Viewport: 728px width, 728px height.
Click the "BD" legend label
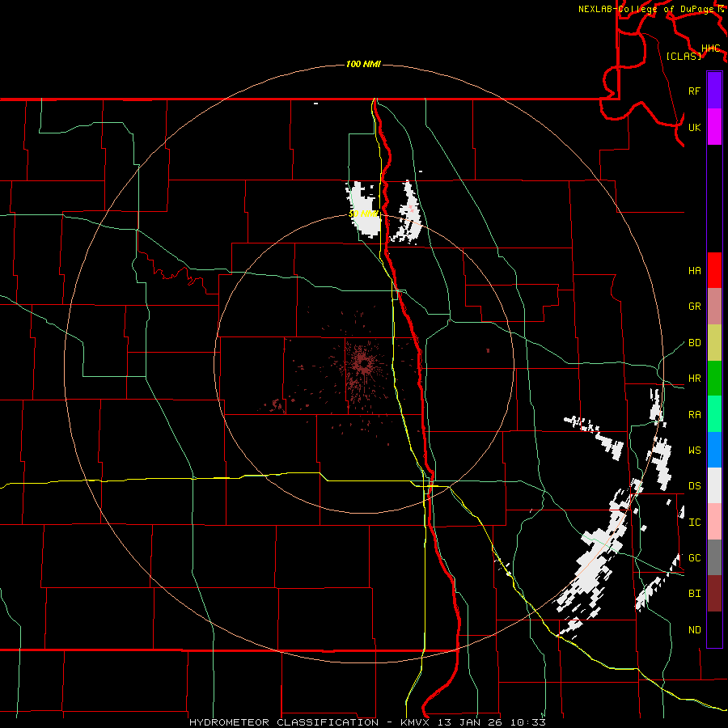694,343
